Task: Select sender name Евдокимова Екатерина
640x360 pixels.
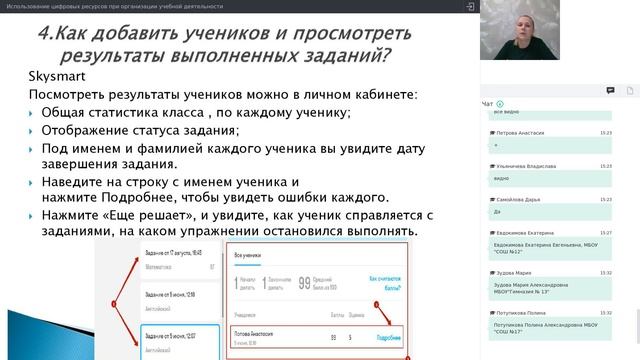Action: pyautogui.click(x=525, y=233)
